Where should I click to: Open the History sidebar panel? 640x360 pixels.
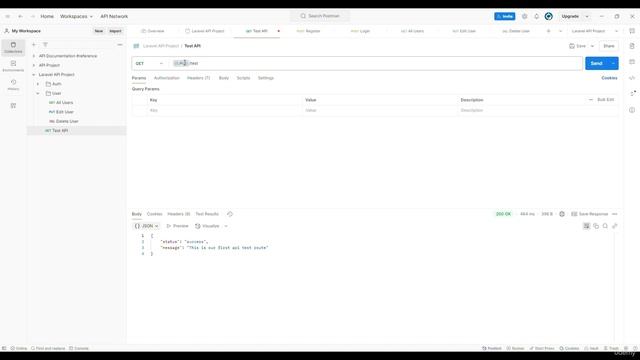(x=13, y=84)
